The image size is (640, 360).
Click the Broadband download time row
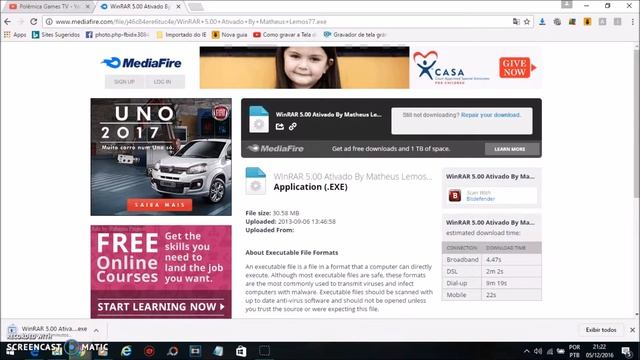pyautogui.click(x=491, y=260)
